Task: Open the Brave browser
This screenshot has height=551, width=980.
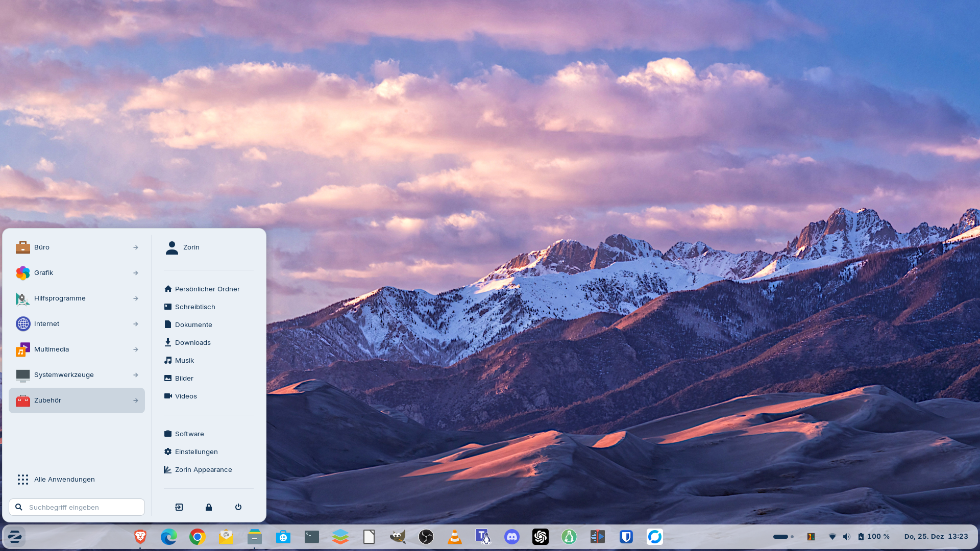Action: coord(140,536)
